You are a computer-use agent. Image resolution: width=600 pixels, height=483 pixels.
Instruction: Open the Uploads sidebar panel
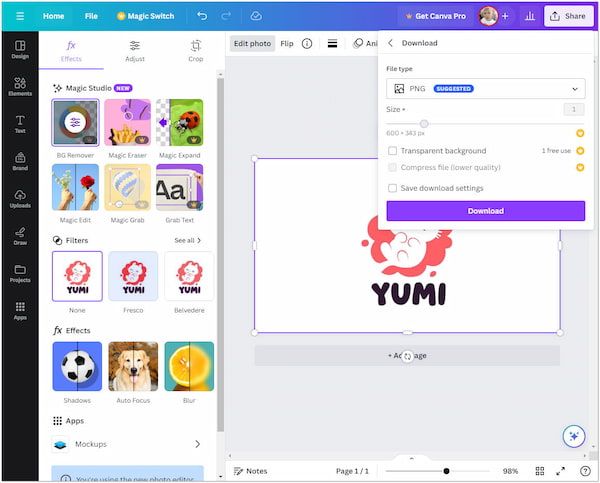(20, 199)
